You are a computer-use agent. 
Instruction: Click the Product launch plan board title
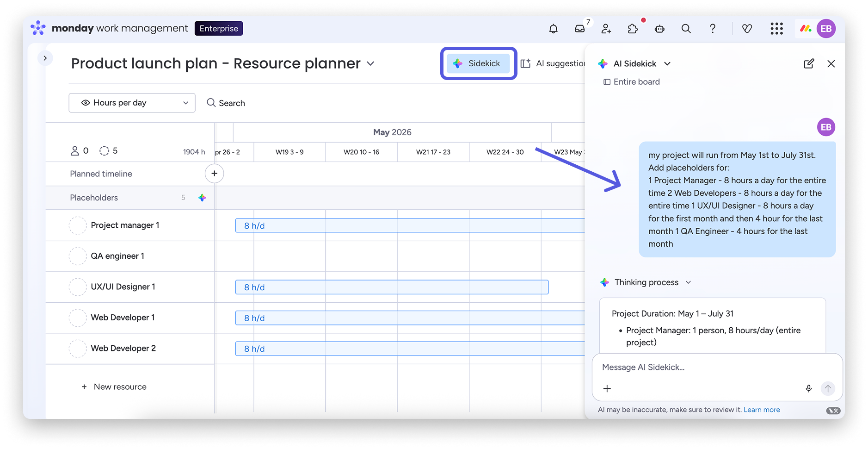click(x=216, y=63)
